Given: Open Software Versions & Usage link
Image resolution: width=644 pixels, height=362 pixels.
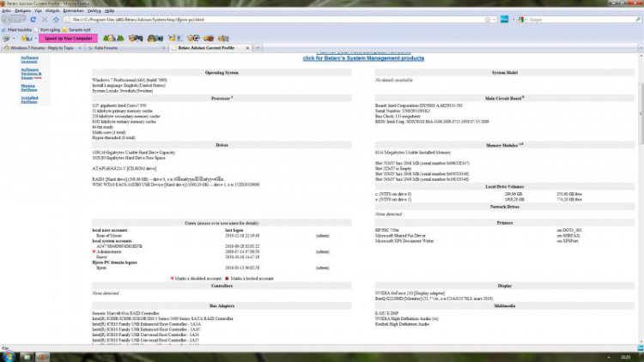Looking at the screenshot, I should [31, 74].
